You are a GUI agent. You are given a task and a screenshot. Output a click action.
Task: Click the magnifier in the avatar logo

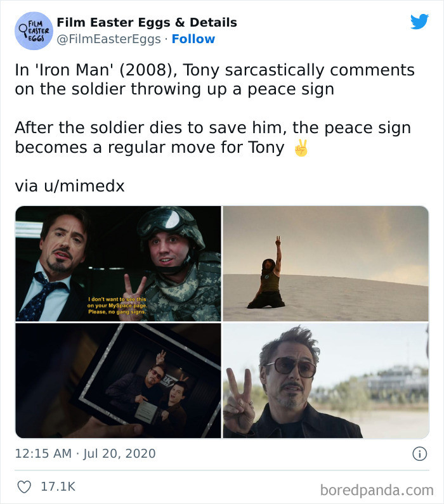click(x=23, y=30)
